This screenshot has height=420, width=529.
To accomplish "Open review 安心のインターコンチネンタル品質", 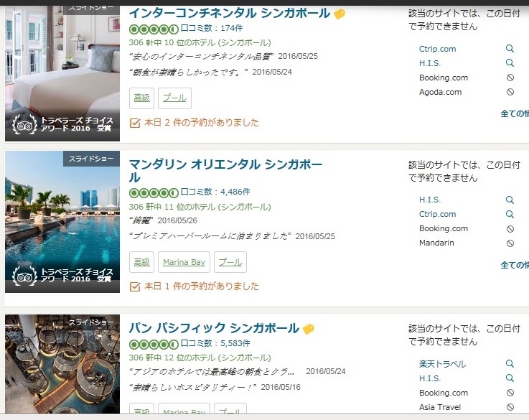I will coord(202,56).
